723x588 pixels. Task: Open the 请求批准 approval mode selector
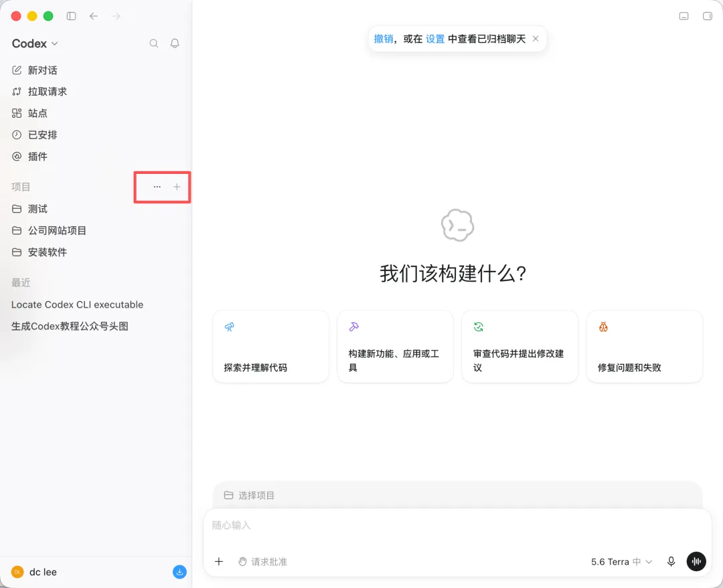pos(263,562)
